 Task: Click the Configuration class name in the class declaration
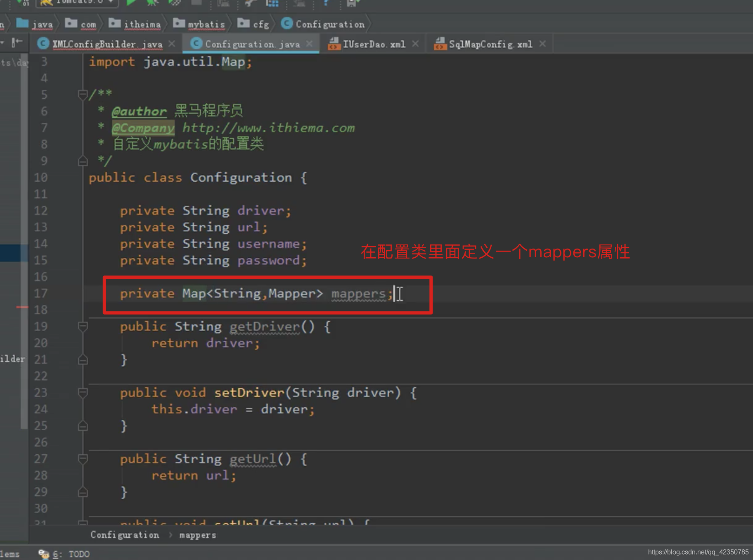coord(241,178)
